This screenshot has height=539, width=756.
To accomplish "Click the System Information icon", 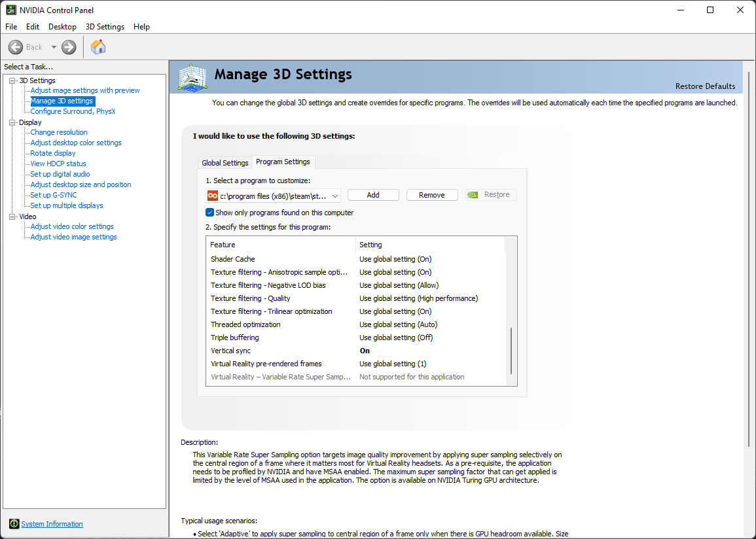I will coord(14,524).
